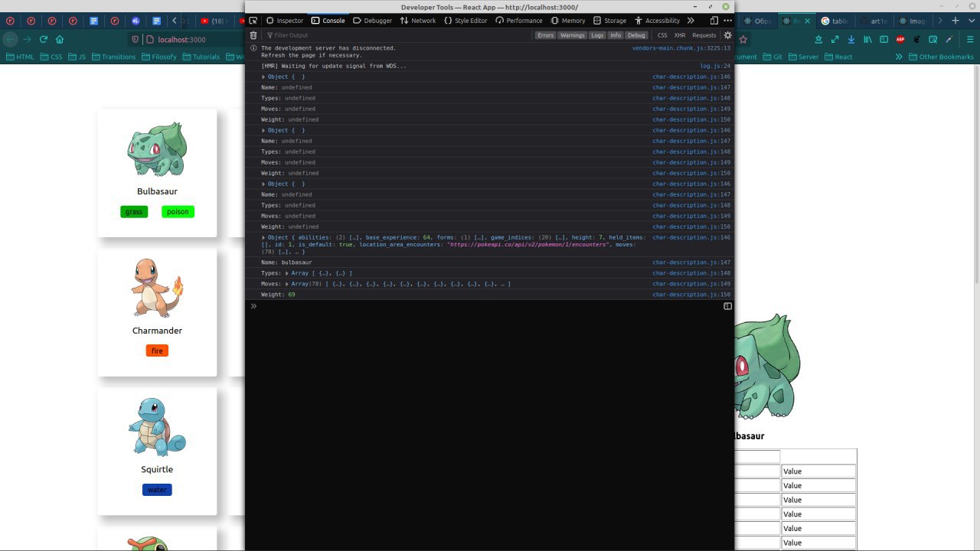Switch to Style Editor tab
This screenshot has height=551, width=980.
pos(465,21)
